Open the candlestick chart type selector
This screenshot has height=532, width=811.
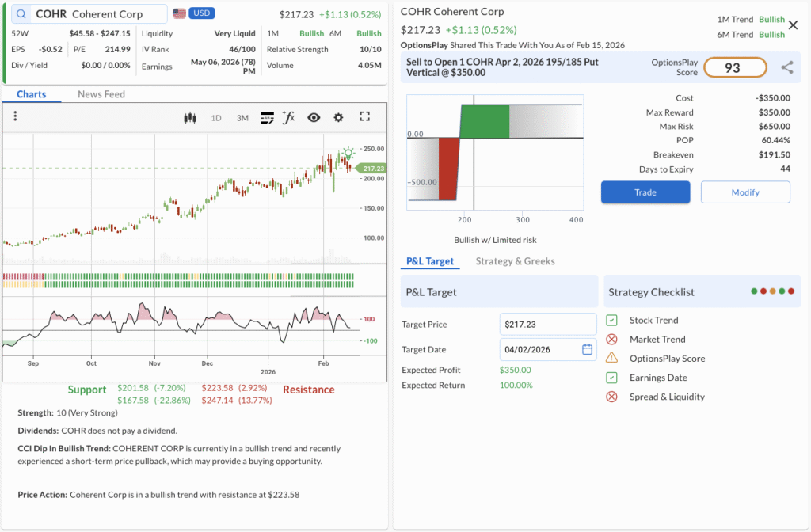[189, 117]
